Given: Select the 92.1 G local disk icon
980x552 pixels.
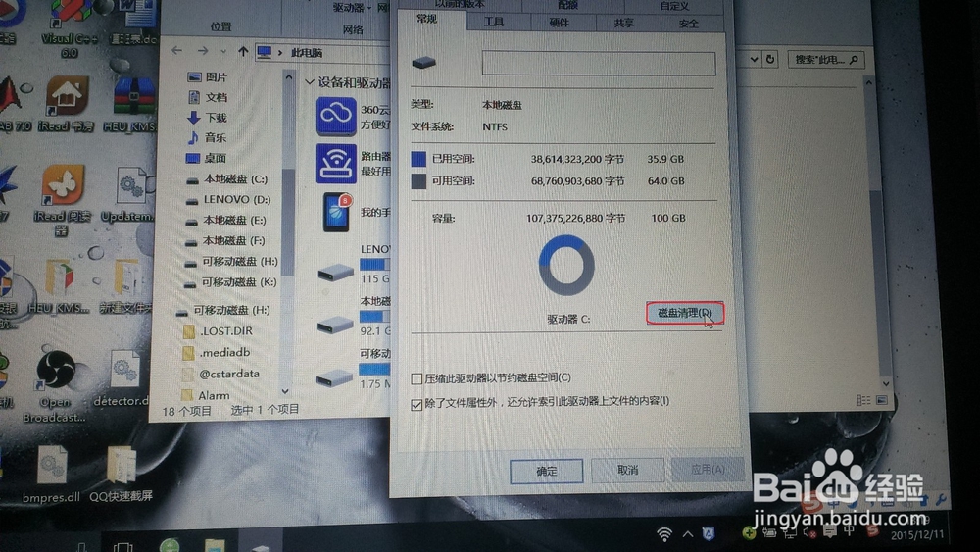Looking at the screenshot, I should pyautogui.click(x=334, y=326).
